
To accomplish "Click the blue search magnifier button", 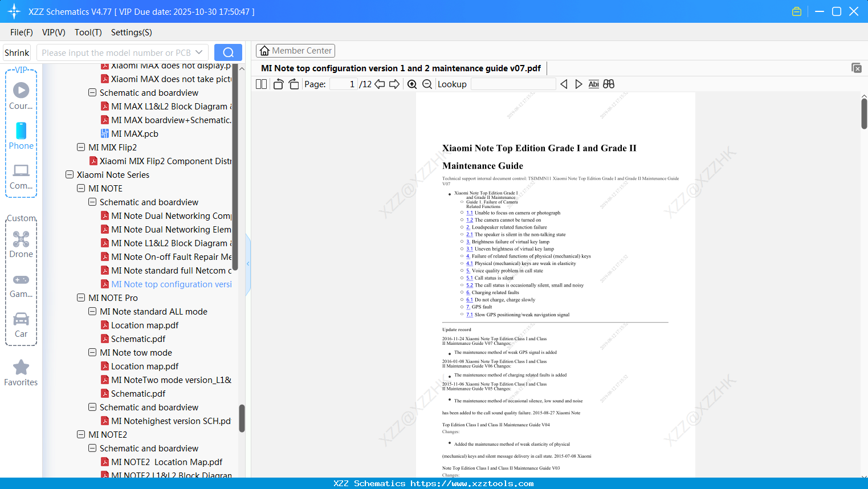I will [x=228, y=52].
